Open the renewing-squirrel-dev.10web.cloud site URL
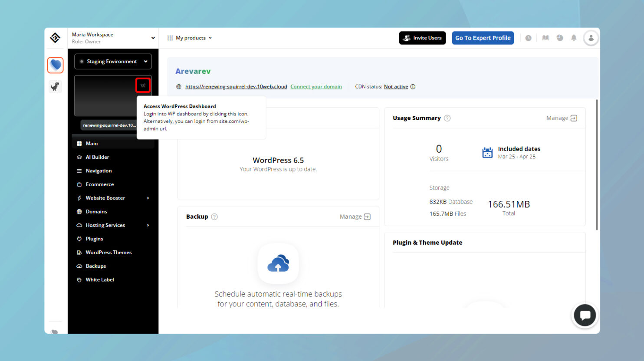The height and width of the screenshot is (361, 644). point(236,86)
